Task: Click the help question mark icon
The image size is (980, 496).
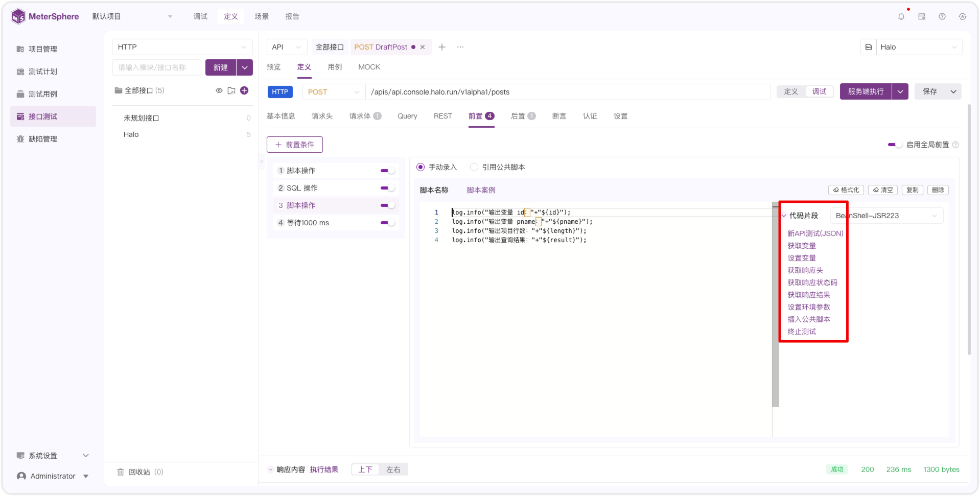Action: pyautogui.click(x=942, y=16)
